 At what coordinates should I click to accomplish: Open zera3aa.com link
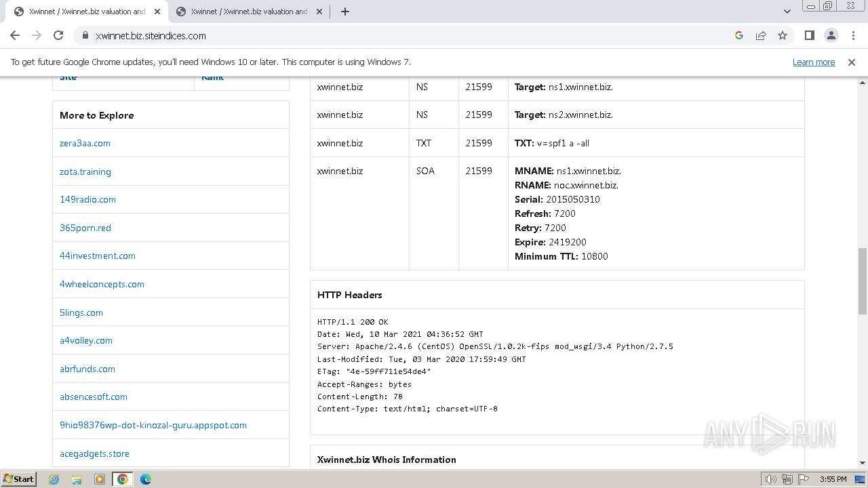pyautogui.click(x=85, y=143)
